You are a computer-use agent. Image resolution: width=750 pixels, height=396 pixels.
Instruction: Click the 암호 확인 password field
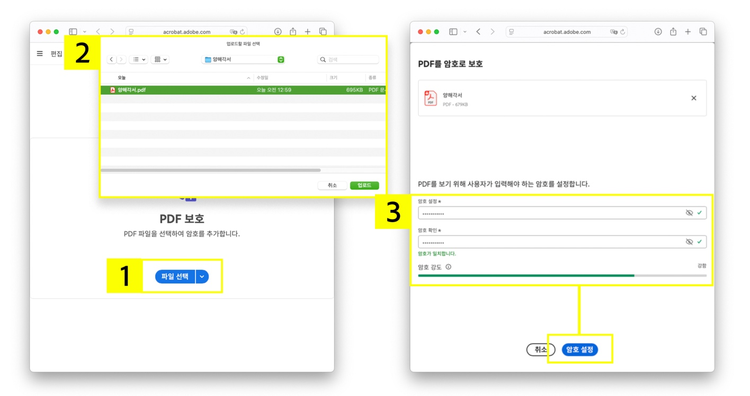pos(562,242)
